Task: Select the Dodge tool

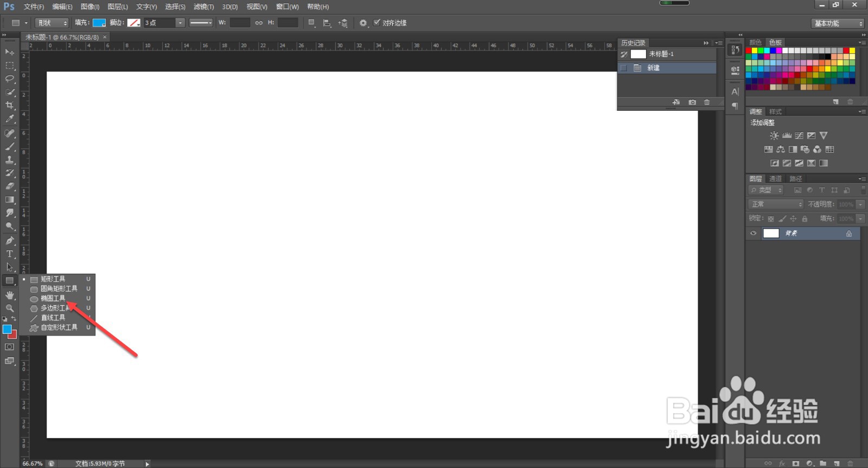Action: [x=10, y=226]
